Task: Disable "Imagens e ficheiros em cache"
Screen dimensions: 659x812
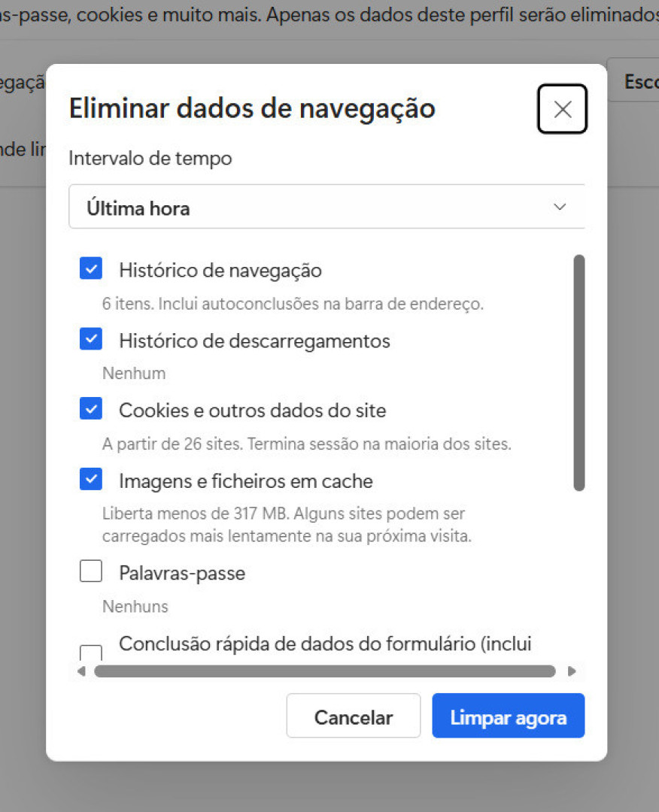Action: point(90,479)
